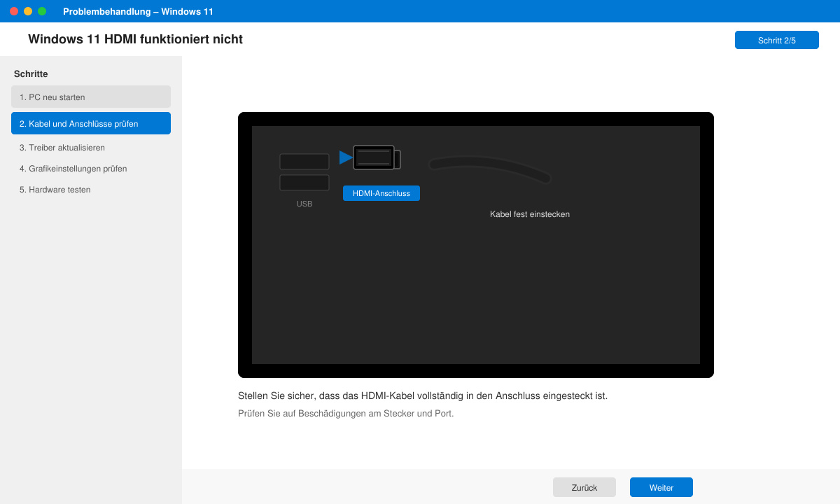Image resolution: width=840 pixels, height=504 pixels.
Task: Go back with the Zurück button
Action: tap(584, 487)
